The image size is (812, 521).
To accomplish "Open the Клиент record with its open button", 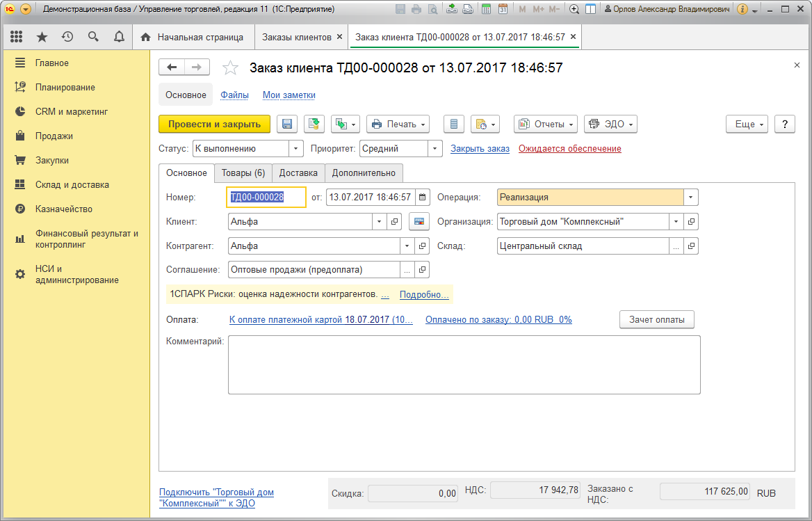I will click(x=395, y=222).
